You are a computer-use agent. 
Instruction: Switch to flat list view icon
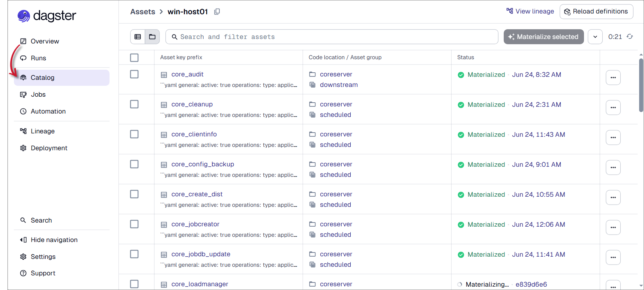coord(138,37)
